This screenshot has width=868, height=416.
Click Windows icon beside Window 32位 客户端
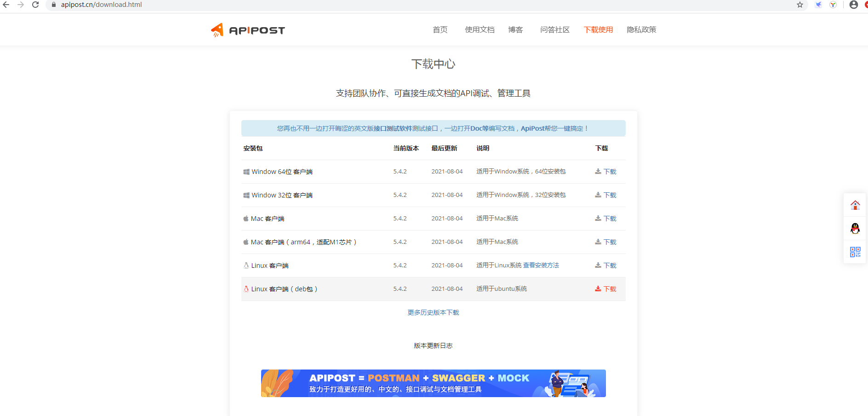pyautogui.click(x=246, y=195)
